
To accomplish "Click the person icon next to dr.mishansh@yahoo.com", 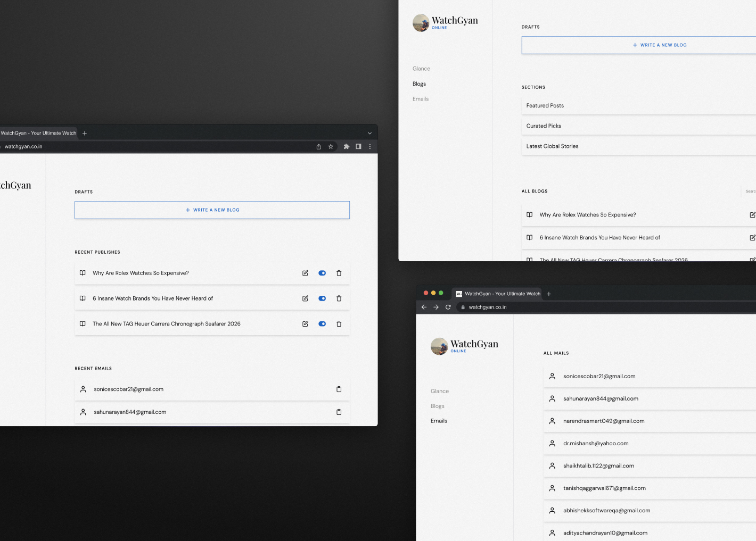I will (552, 443).
